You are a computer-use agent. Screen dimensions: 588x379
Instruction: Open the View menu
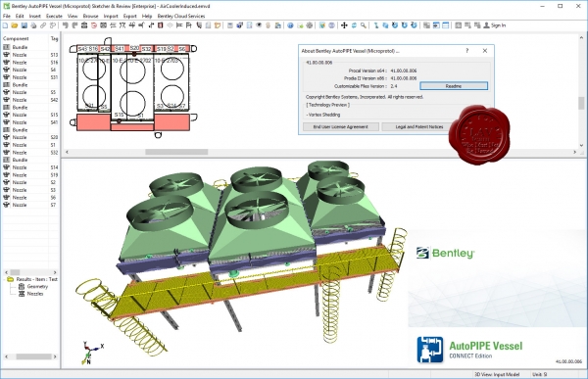[73, 16]
